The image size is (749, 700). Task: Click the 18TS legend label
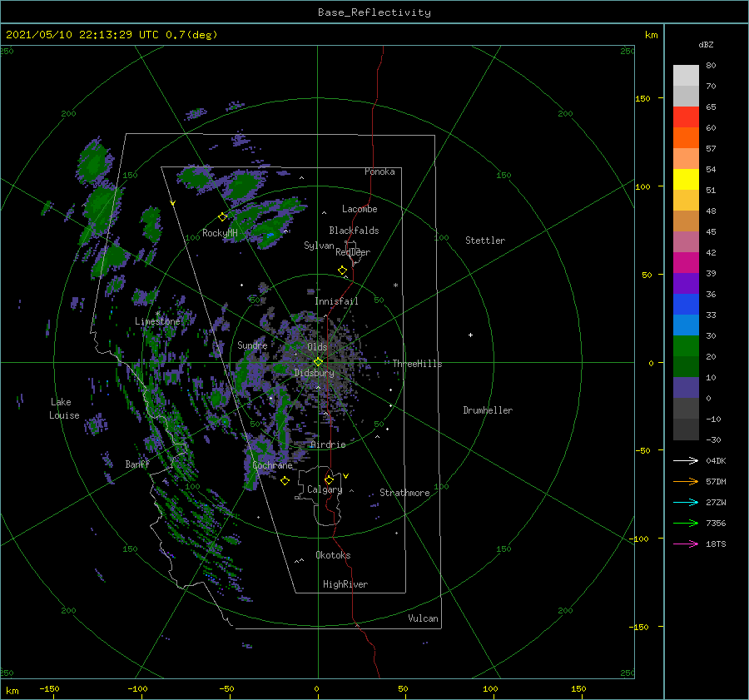point(716,544)
